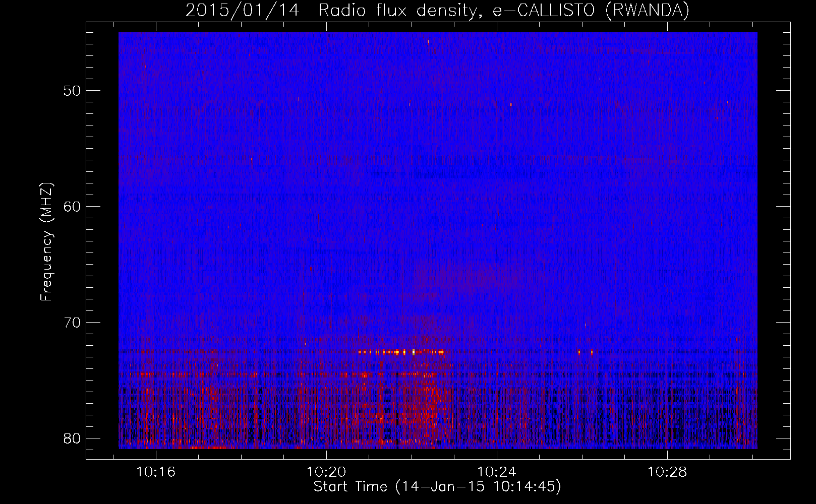This screenshot has width=816, height=504.
Task: Click the 'Frequency (MHZ)' y-axis label
Action: click(x=46, y=242)
